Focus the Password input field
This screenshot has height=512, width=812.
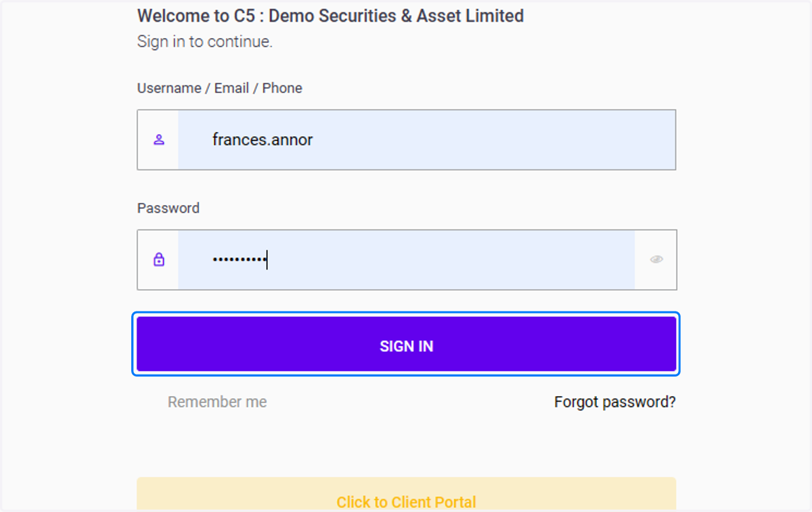[x=406, y=259]
